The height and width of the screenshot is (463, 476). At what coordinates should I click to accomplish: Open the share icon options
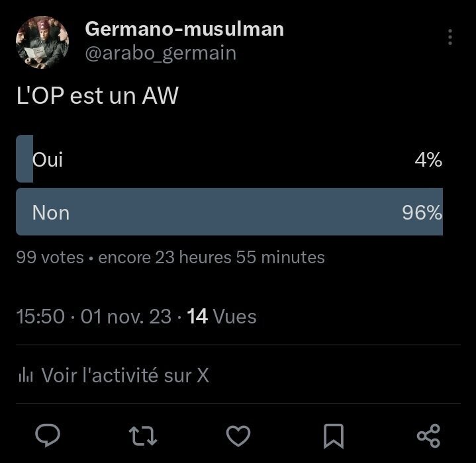pos(428,435)
